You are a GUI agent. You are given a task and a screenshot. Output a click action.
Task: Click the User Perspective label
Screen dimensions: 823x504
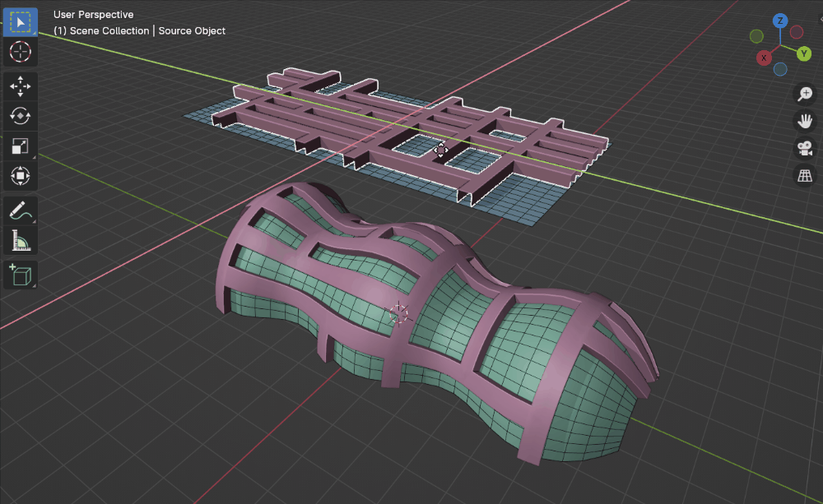tap(94, 15)
